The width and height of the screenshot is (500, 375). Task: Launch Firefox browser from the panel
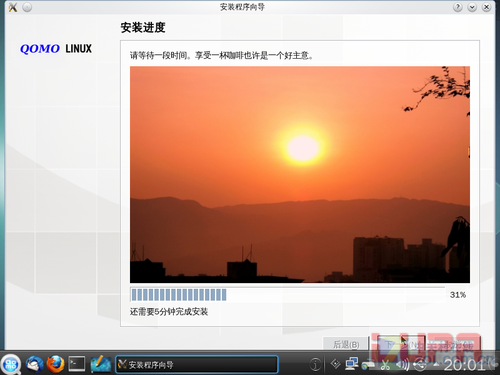(x=55, y=364)
